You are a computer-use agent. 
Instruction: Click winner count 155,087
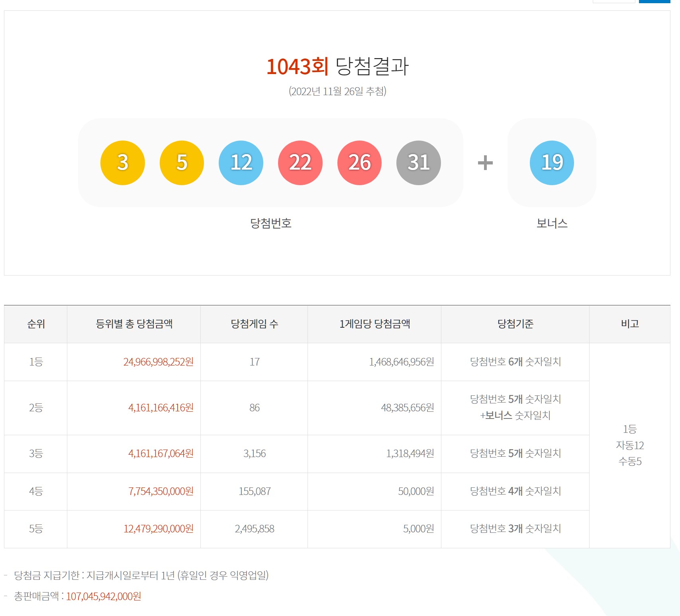pos(255,491)
